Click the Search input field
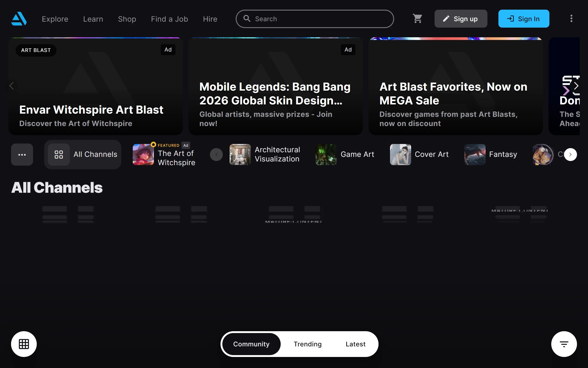This screenshot has width=588, height=368. 315,19
